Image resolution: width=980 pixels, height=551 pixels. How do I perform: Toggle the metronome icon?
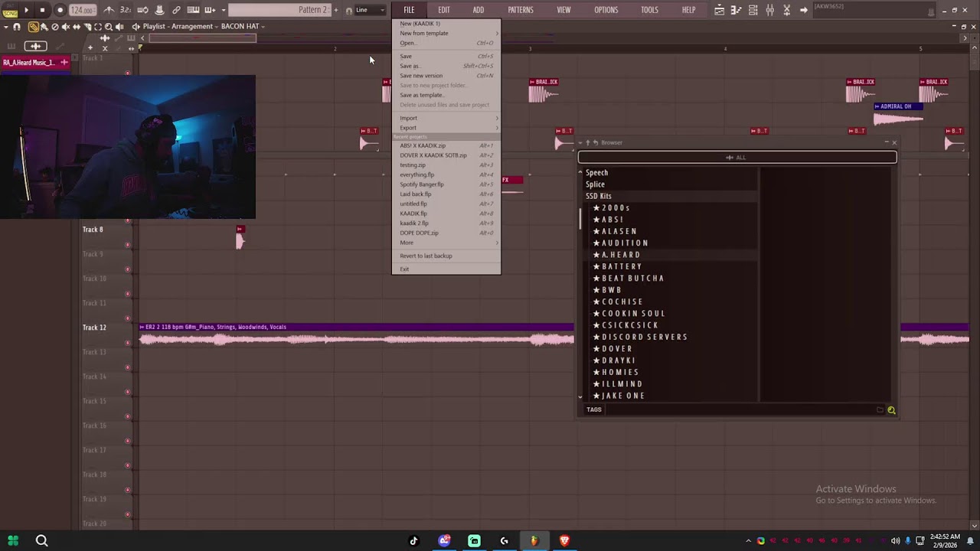point(109,10)
